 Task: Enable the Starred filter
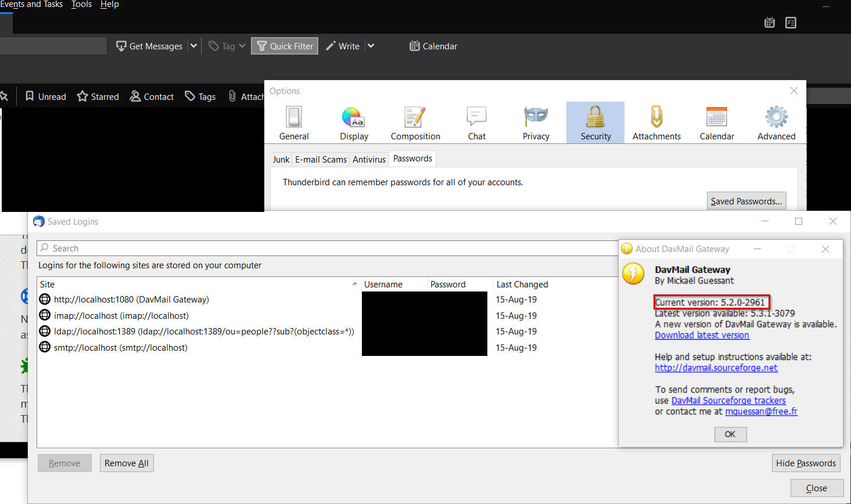coord(98,96)
